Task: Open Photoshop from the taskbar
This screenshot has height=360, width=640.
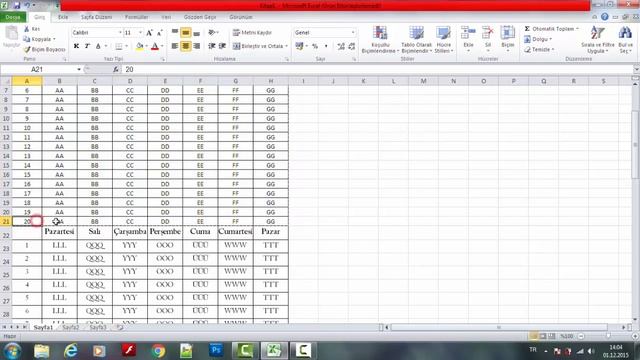Action: [216, 350]
